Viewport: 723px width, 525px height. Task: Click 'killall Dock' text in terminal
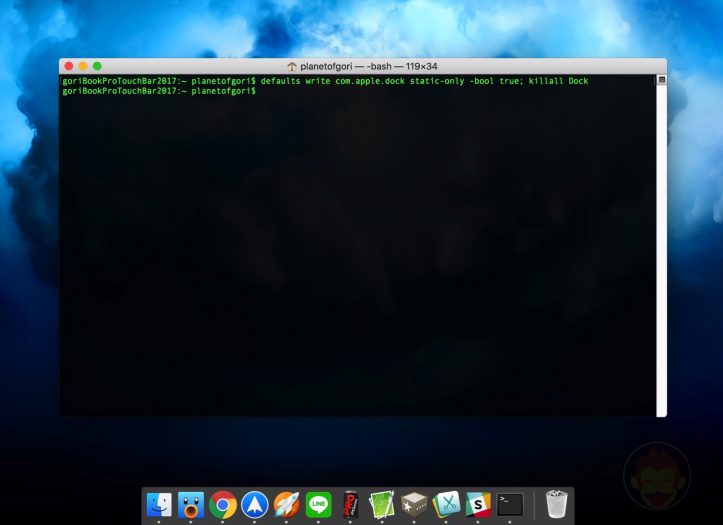[558, 81]
